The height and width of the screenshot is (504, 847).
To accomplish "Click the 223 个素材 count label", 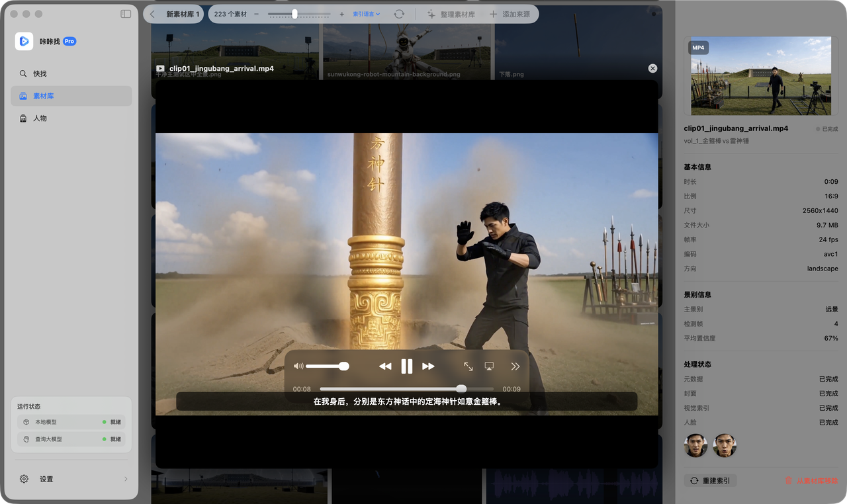I will [230, 14].
